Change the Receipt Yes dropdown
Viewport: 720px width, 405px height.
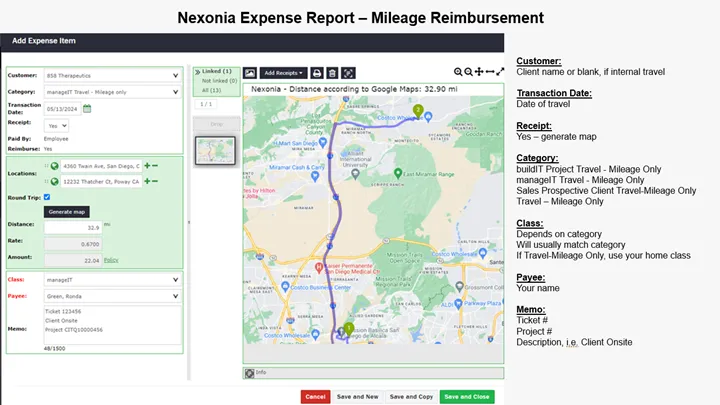[56, 125]
